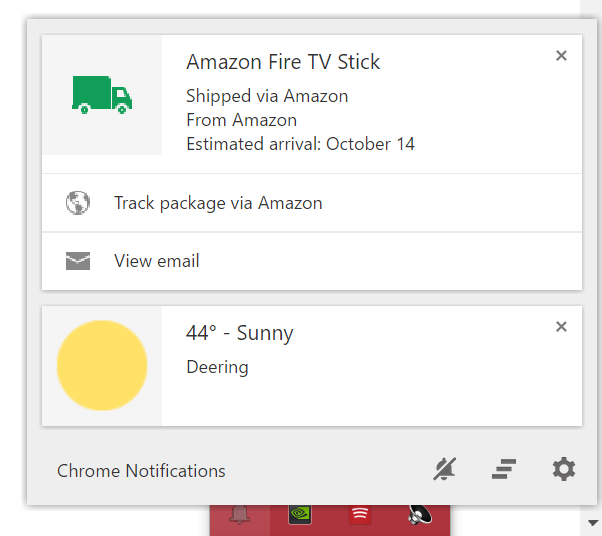Open Spotify tray icon
Viewport: 602px width, 536px height.
[360, 516]
